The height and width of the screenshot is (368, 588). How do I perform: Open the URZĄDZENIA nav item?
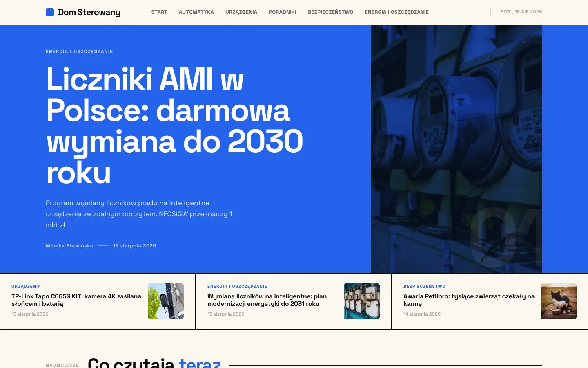(x=241, y=12)
